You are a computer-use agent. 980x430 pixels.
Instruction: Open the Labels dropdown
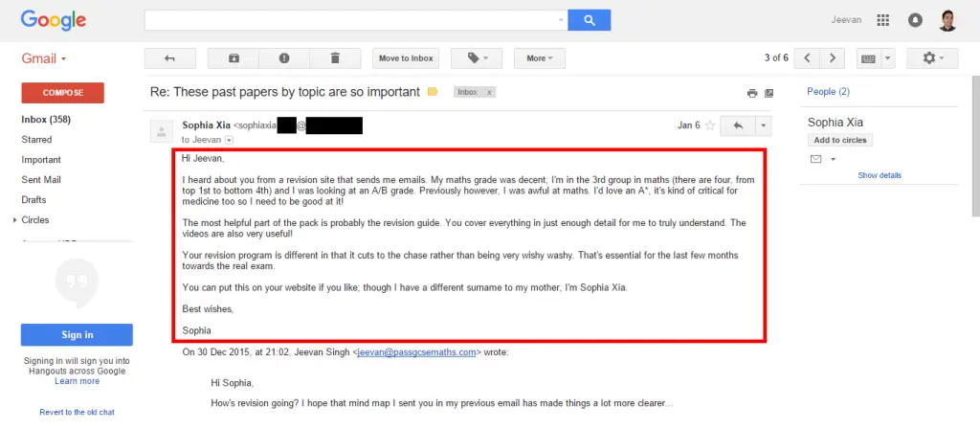tap(477, 58)
